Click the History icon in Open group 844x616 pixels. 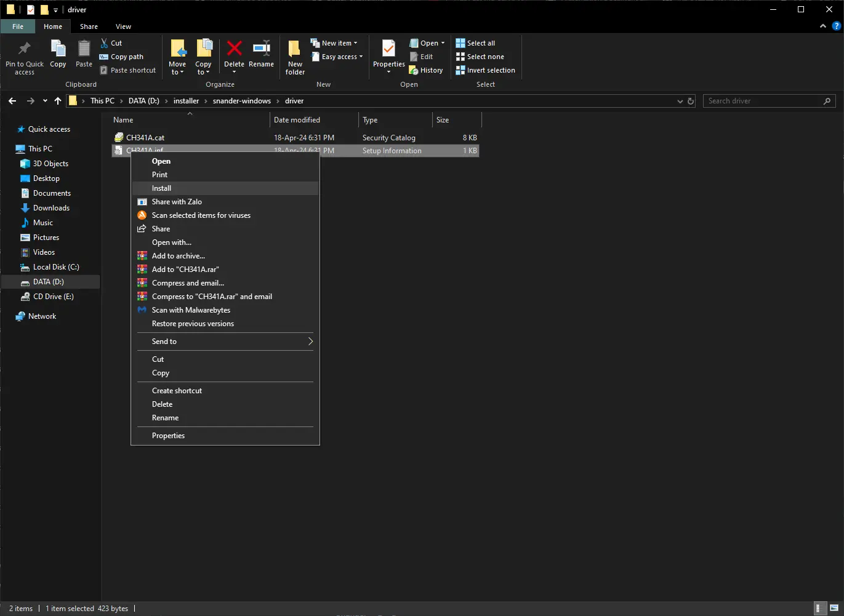point(426,70)
